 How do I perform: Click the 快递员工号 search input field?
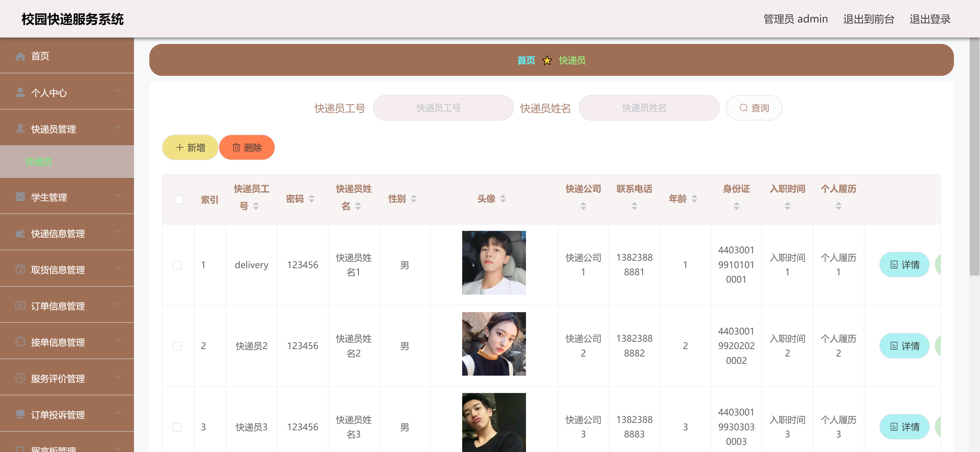[x=443, y=108]
